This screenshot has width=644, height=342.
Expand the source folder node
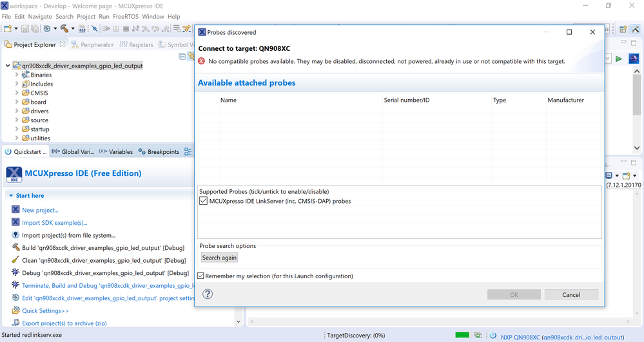pyautogui.click(x=17, y=120)
